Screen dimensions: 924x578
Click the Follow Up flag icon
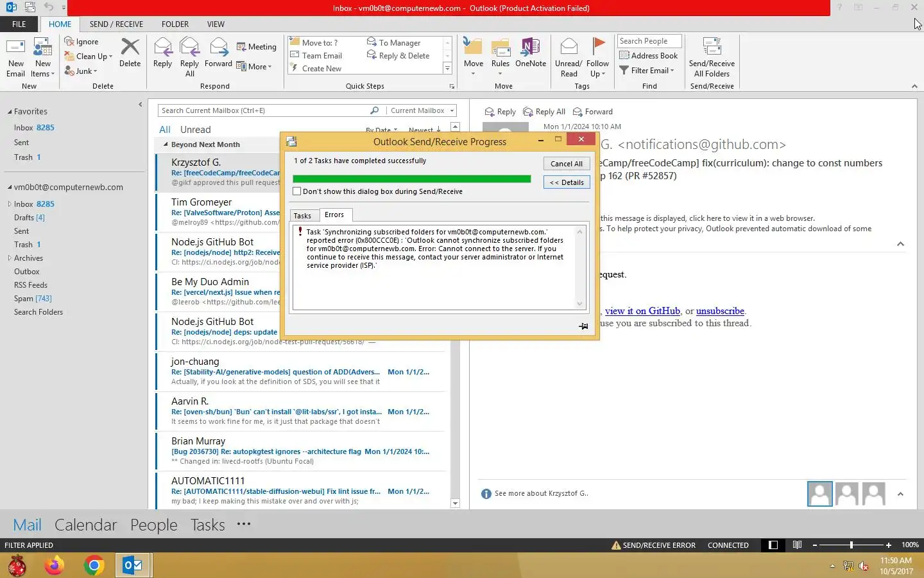click(598, 46)
